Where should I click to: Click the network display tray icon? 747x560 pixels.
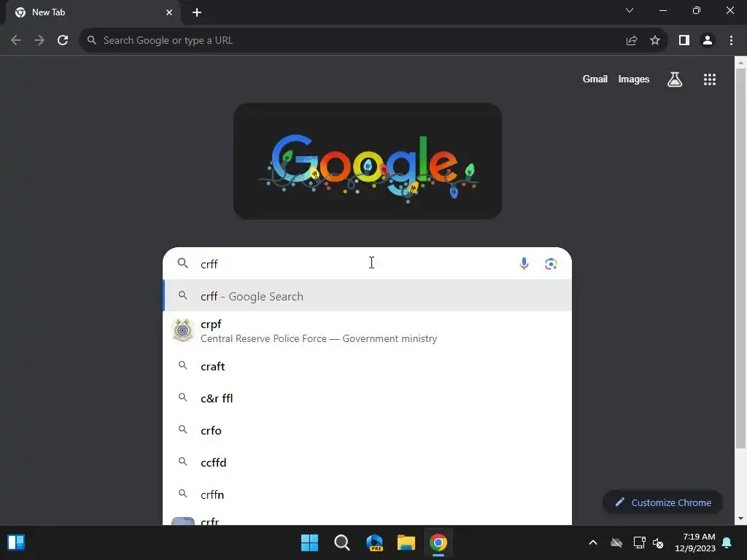coord(639,542)
